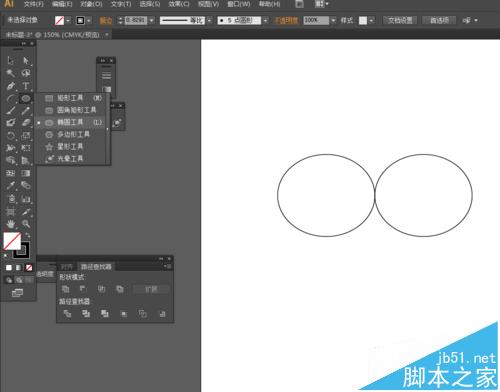The image size is (500, 392).
Task: Open Pathfinder panel options menu
Action: 168,266
